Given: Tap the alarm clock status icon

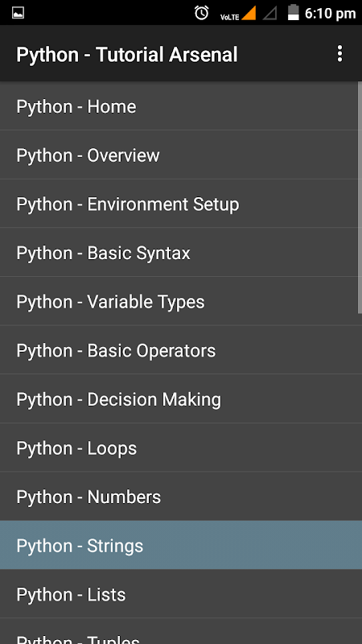Looking at the screenshot, I should 202,13.
